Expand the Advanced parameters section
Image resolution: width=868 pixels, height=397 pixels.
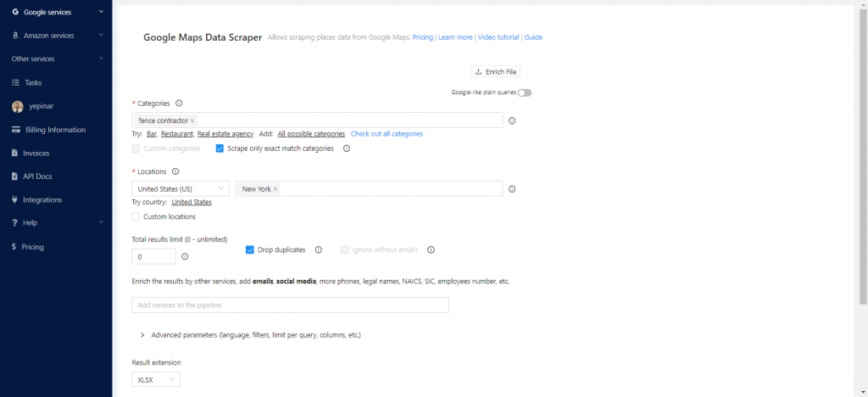(x=142, y=335)
